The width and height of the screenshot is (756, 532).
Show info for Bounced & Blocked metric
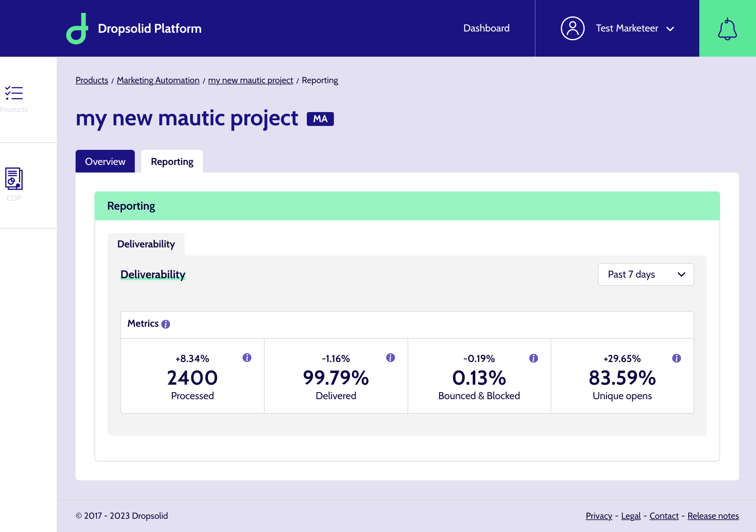point(533,358)
